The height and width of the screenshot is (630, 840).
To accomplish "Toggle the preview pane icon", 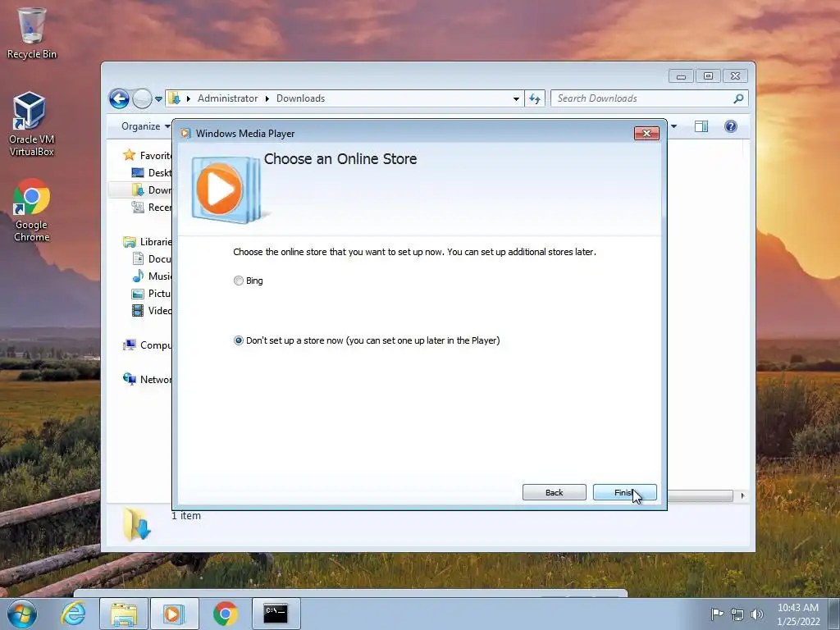I will 701,126.
